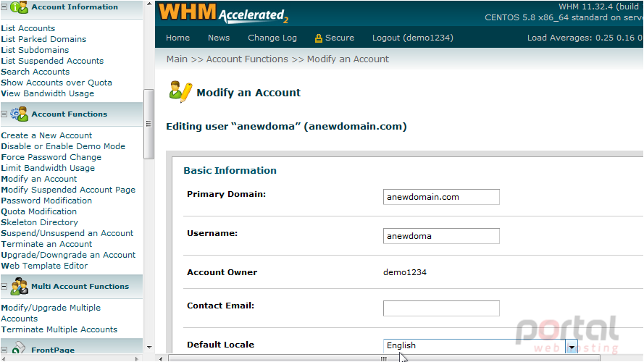Screen dimensions: 644x362
Task: Open Web Template Editor
Action: click(x=44, y=266)
